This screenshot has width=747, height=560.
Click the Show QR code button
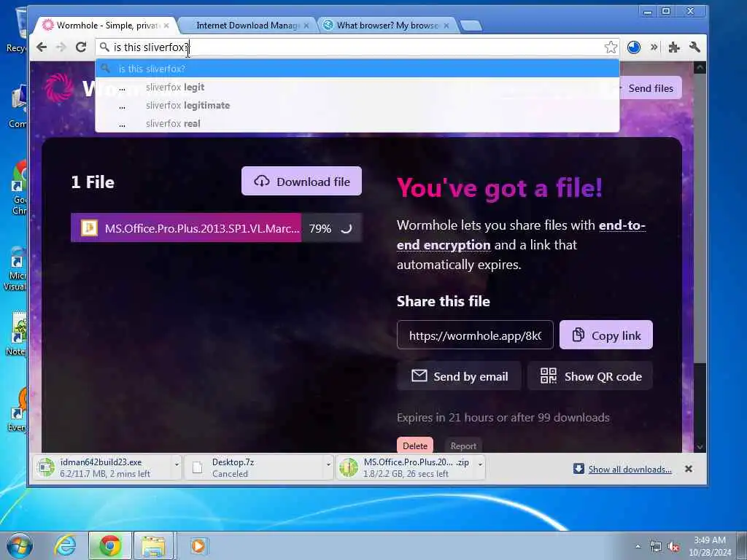tap(590, 376)
